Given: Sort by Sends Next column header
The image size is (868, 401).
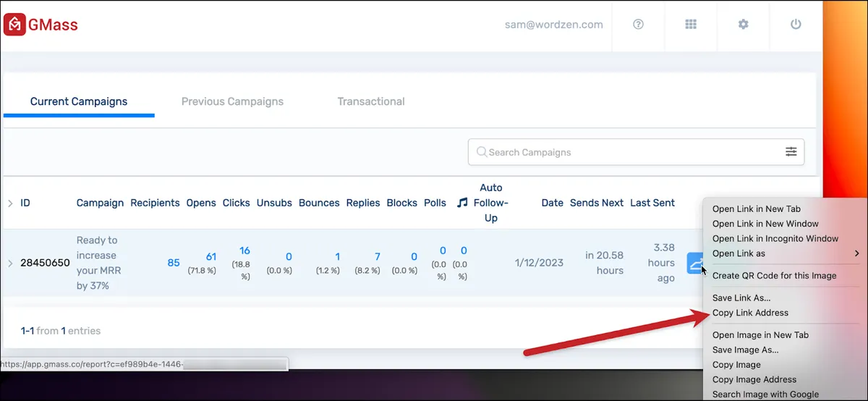Looking at the screenshot, I should coord(597,203).
